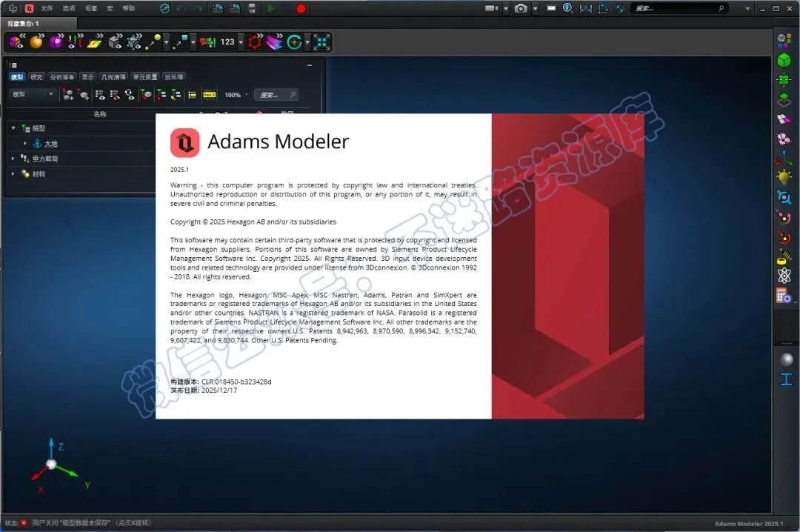This screenshot has width=800, height=532.
Task: Open the 模型 filter combo box
Action: coord(32,94)
